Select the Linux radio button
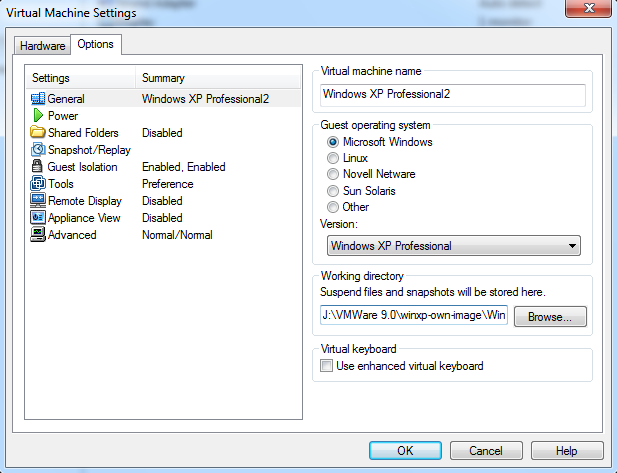This screenshot has width=617, height=473. coord(333,158)
